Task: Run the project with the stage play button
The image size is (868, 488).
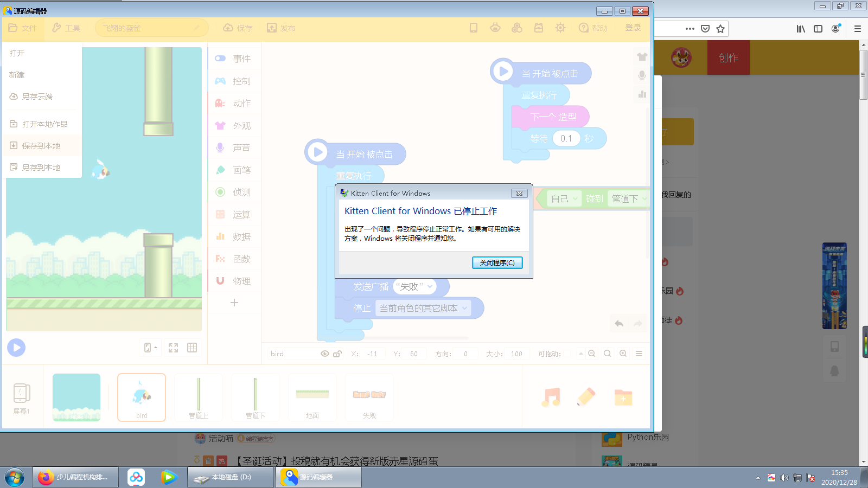Action: 16,348
